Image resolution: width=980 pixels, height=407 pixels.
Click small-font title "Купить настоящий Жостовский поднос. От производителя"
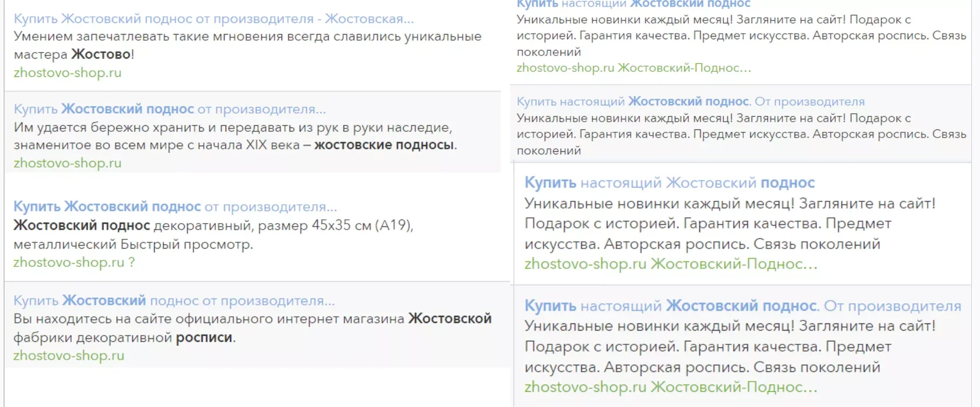[691, 102]
